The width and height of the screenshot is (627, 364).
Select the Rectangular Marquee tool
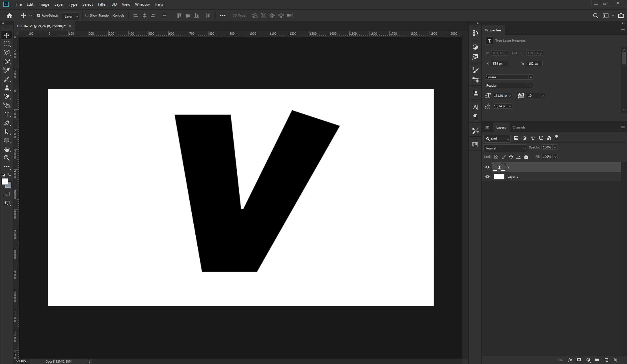pyautogui.click(x=7, y=44)
